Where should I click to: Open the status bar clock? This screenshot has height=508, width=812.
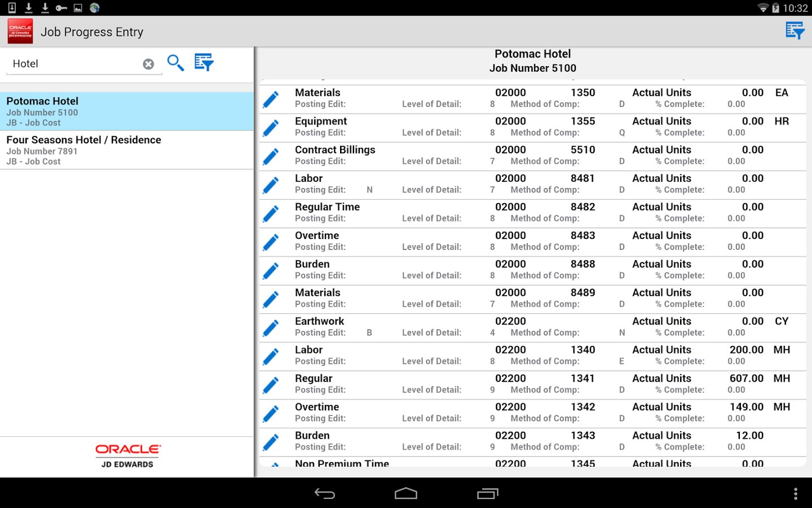point(795,8)
